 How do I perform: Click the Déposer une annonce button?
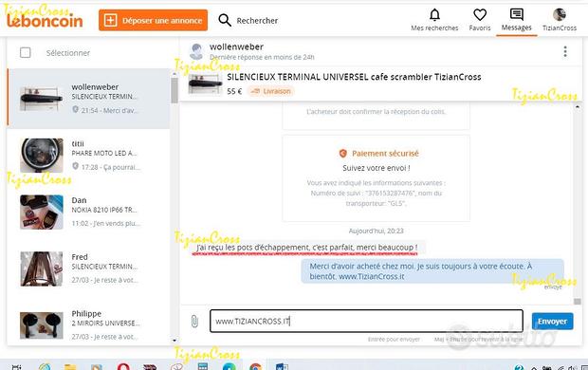(153, 20)
